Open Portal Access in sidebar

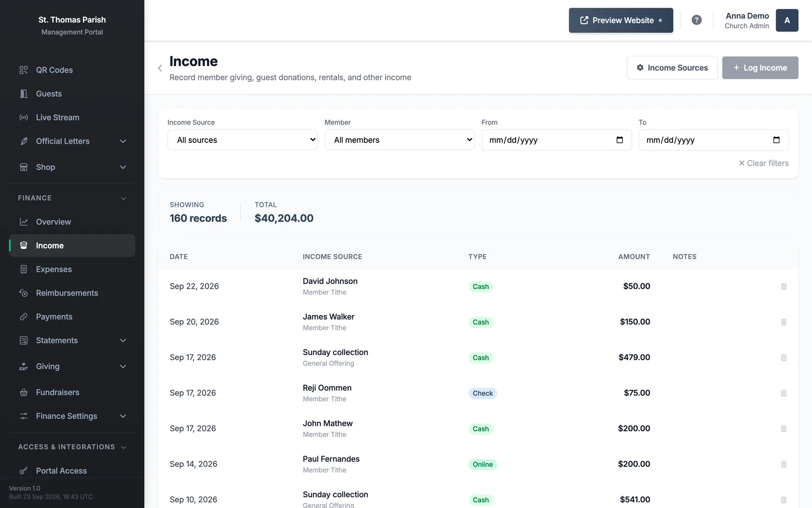[72, 470]
